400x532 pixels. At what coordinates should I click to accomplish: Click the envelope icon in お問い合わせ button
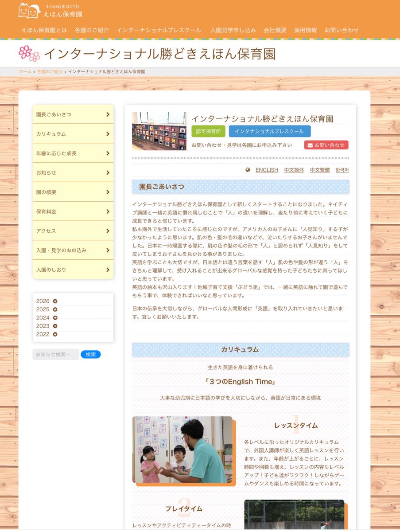coord(310,145)
